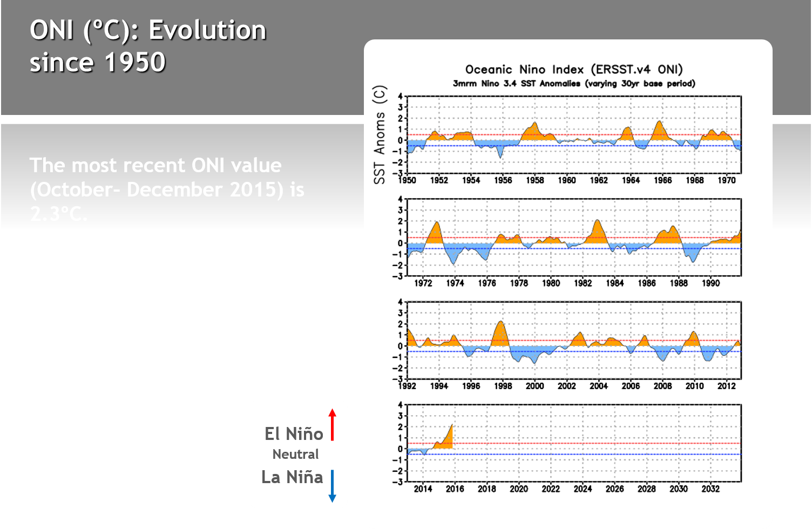Viewport: 812px width, 529px height.
Task: Click the red upward El Niño arrow
Action: (333, 425)
